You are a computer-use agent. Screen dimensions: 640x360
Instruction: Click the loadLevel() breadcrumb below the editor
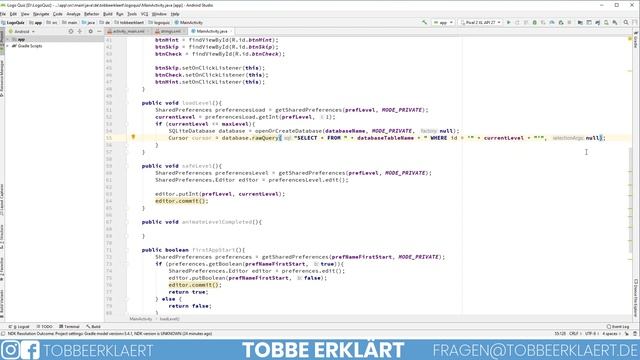click(x=169, y=319)
